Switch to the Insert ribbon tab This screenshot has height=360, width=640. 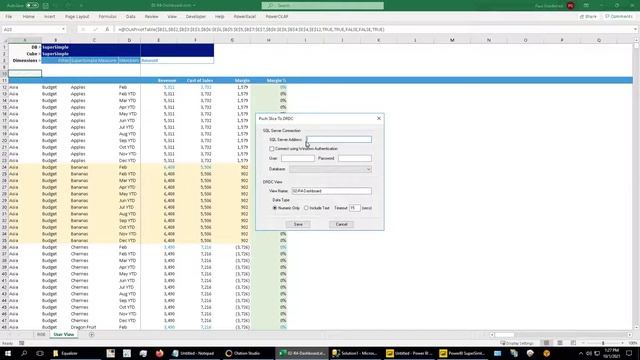[x=49, y=17]
